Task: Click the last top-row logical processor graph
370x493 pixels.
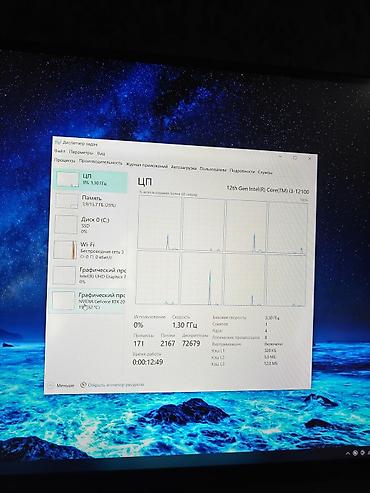Action: pos(288,229)
